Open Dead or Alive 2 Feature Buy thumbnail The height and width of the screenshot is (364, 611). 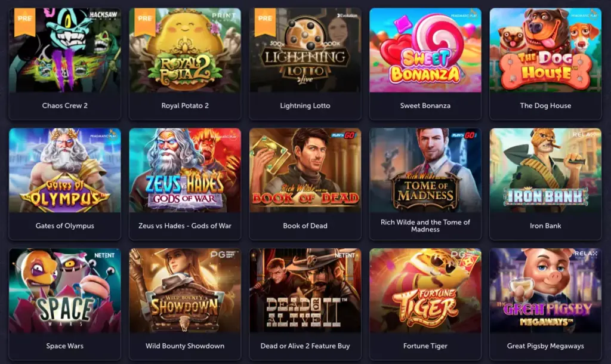(305, 291)
